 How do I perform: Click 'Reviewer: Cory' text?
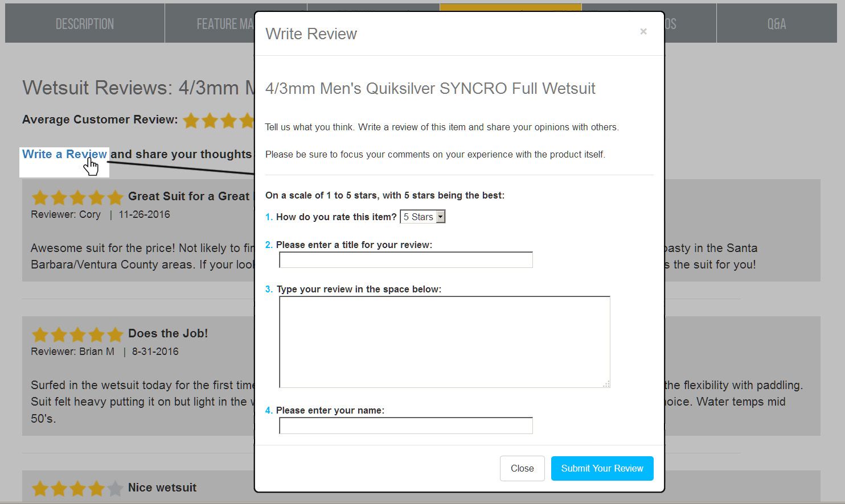point(65,214)
